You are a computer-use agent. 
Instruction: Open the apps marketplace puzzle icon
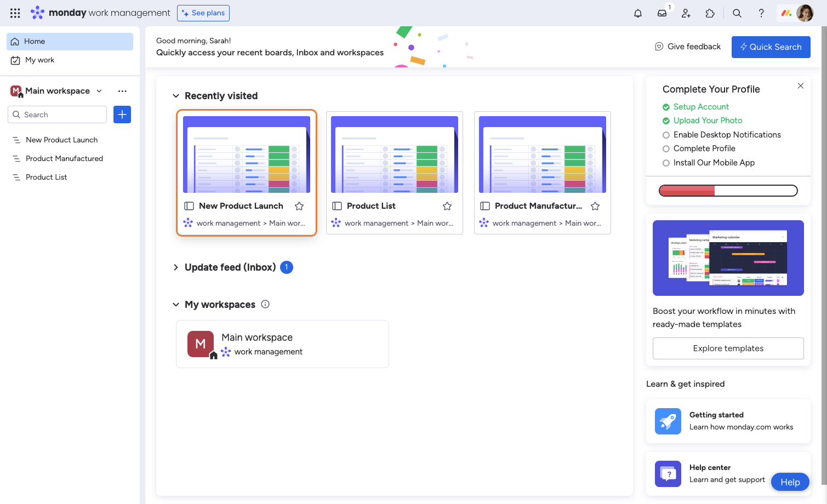(x=710, y=13)
